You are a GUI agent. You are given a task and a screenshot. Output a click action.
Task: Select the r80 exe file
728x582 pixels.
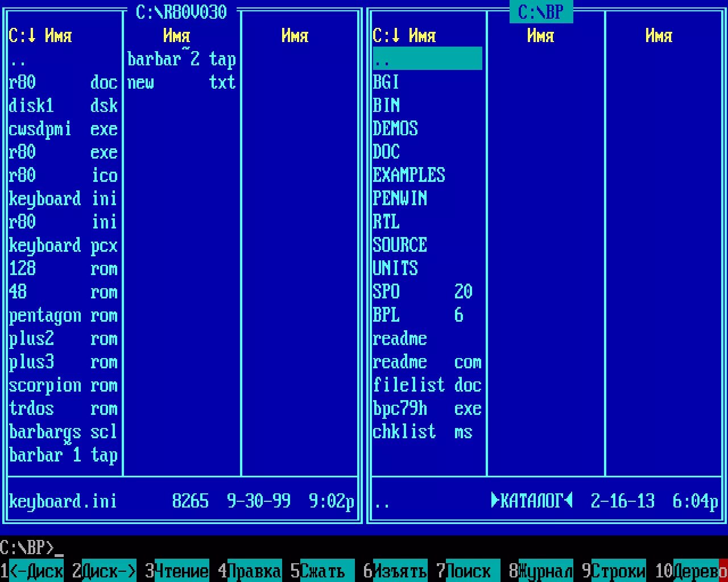pos(64,152)
